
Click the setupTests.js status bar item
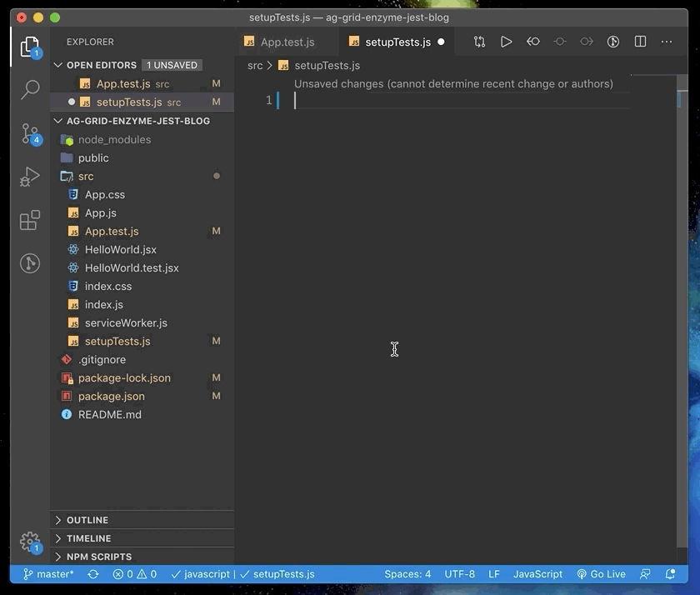[x=277, y=574]
